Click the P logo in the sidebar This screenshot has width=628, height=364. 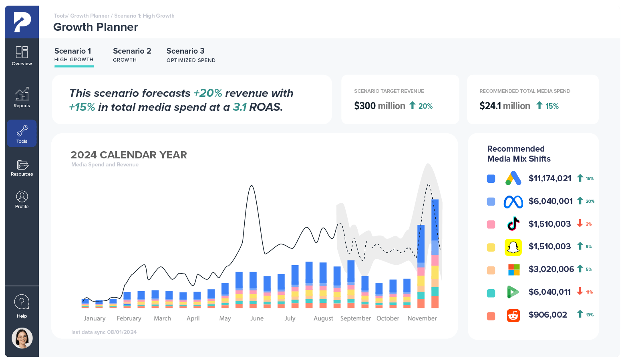pos(22,22)
